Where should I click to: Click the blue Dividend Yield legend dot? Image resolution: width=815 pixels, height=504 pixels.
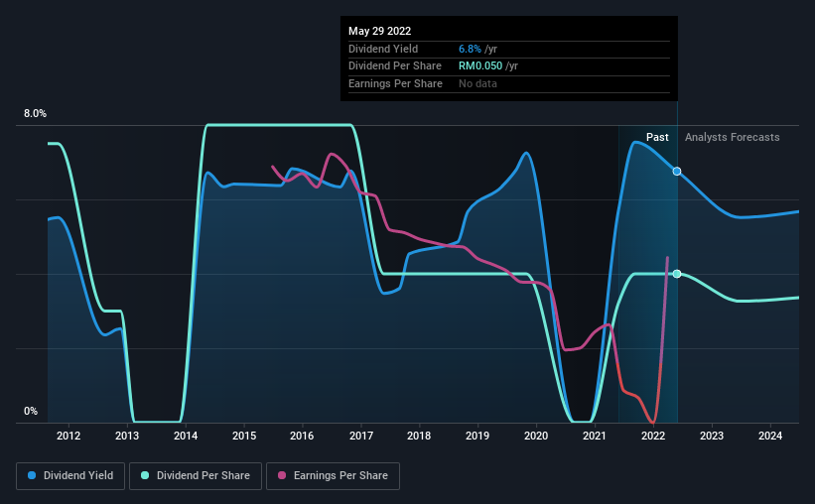[x=32, y=475]
